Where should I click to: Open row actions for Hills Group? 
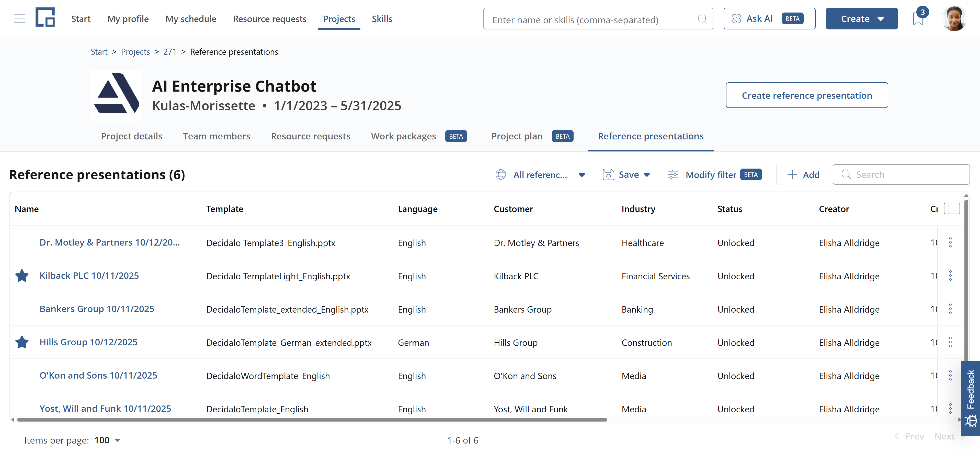[x=950, y=342]
